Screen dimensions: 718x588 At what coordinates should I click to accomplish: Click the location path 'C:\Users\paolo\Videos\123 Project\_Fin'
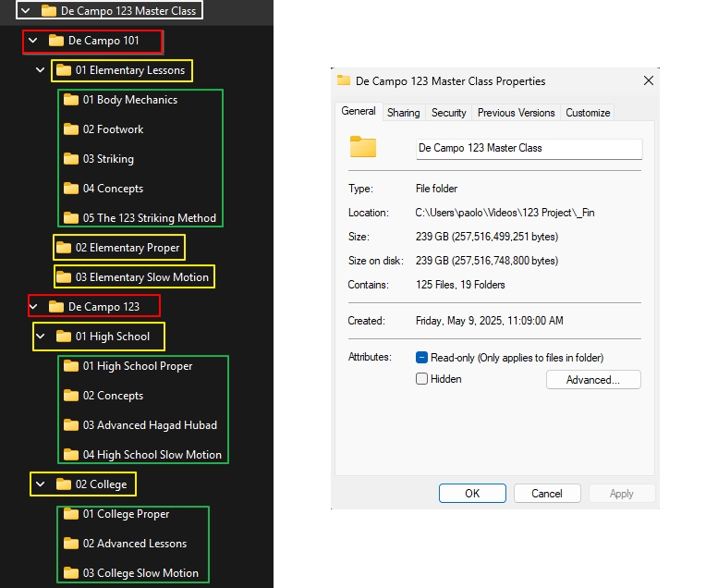505,213
